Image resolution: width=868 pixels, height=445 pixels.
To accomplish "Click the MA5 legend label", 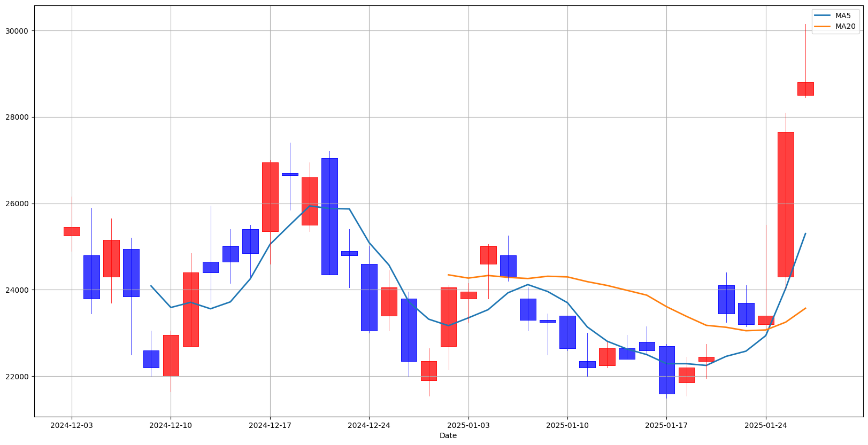I will click(x=843, y=16).
